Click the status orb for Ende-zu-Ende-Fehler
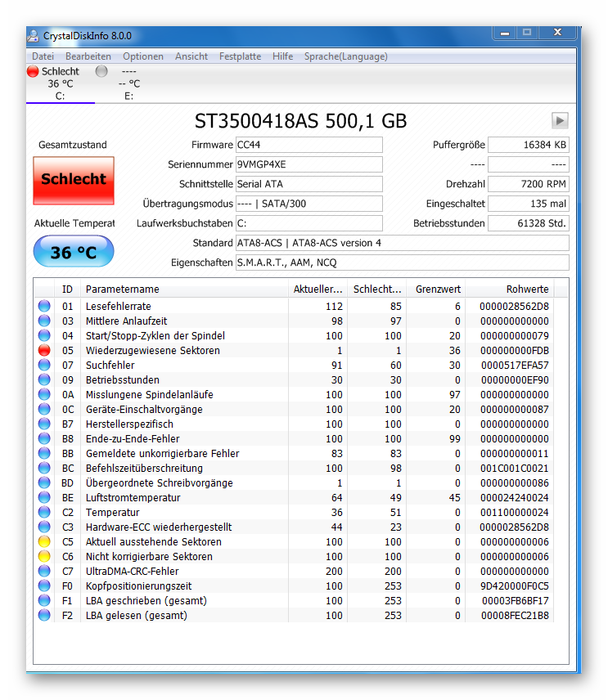Image resolution: width=608 pixels, height=700 pixels. point(44,438)
